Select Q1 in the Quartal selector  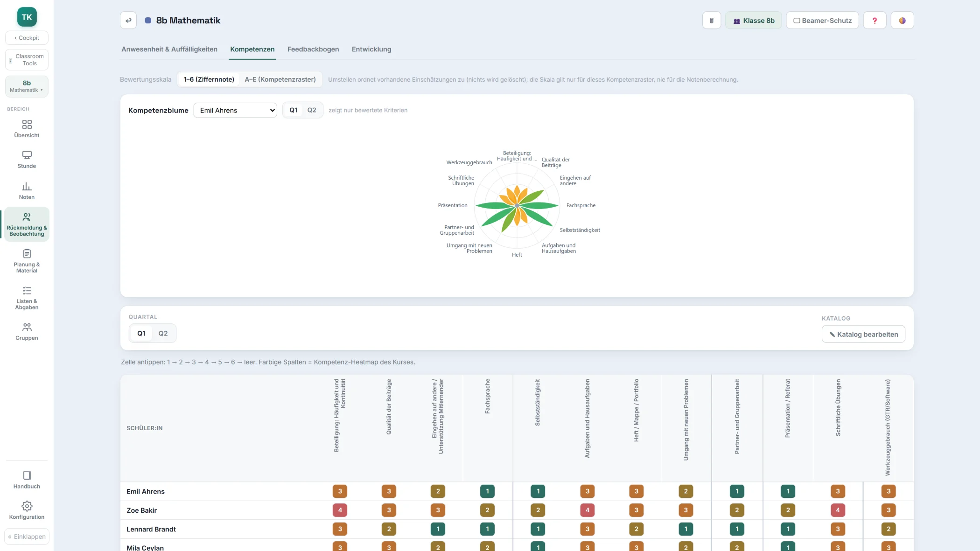[x=141, y=333]
